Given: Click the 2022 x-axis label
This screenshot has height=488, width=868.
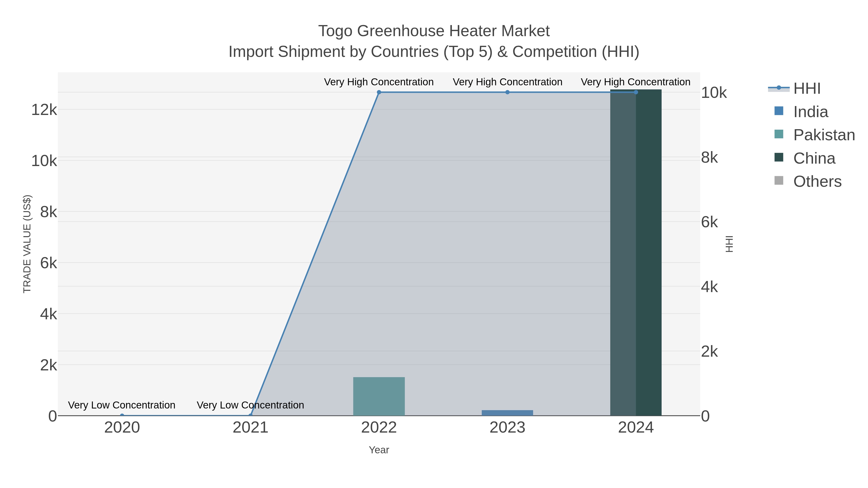Looking at the screenshot, I should pos(379,428).
